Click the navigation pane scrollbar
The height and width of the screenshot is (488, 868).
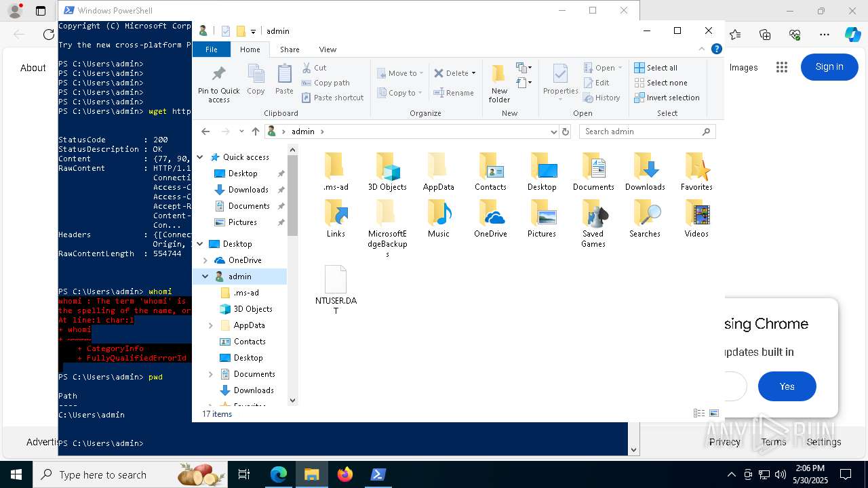tap(293, 197)
